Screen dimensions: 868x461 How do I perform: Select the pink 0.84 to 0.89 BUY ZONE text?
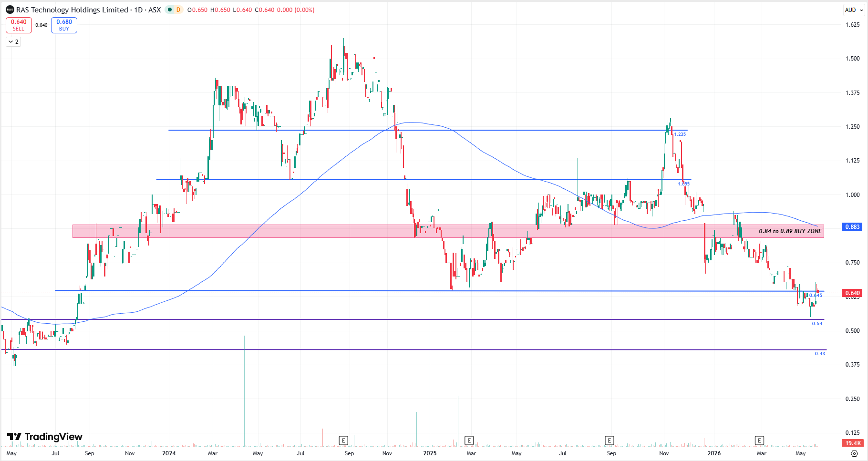click(790, 231)
